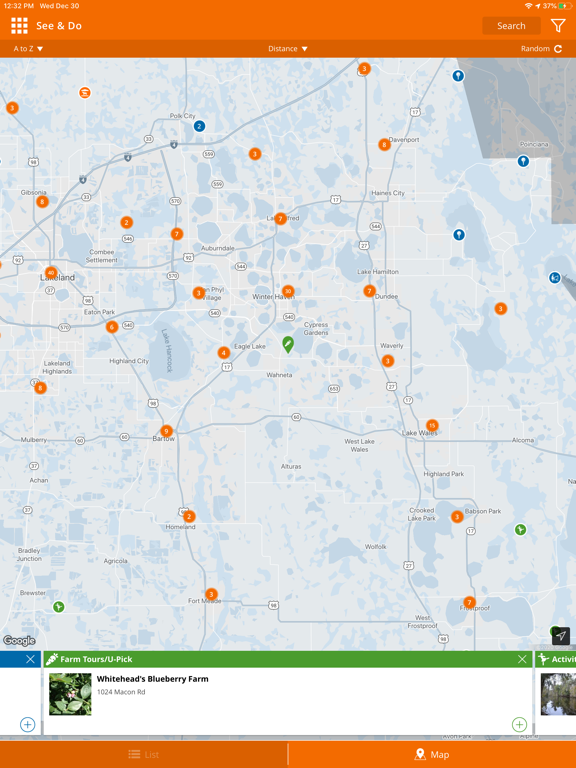Open the 8 cluster marker at Gibsonia

(x=43, y=201)
